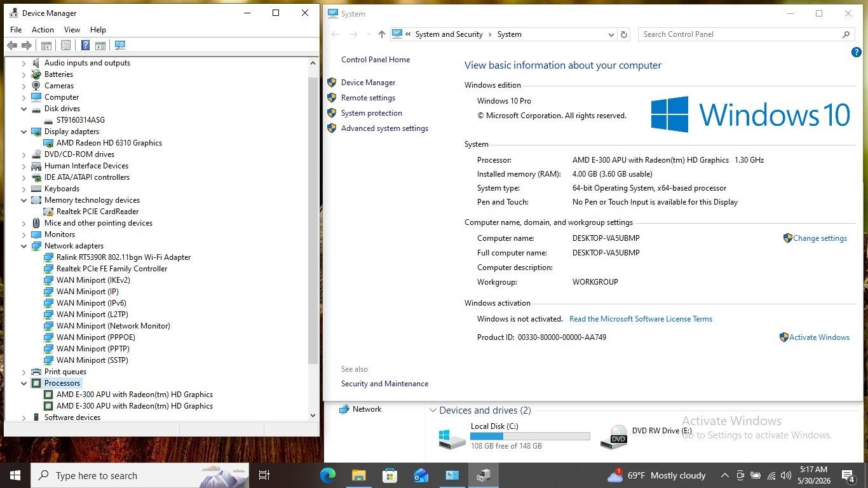Select Local Disk (C:) in File Explorer

515,436
